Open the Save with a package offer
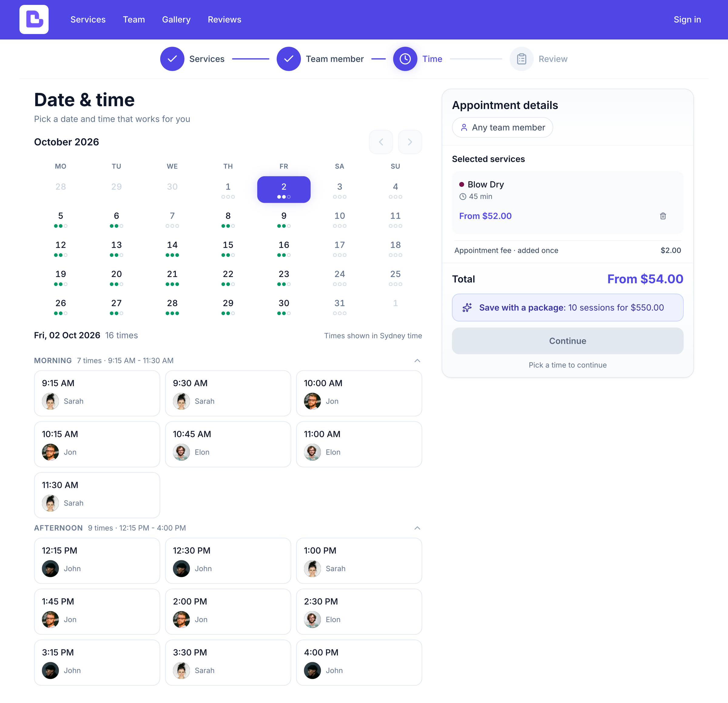728x703 pixels. click(x=568, y=308)
